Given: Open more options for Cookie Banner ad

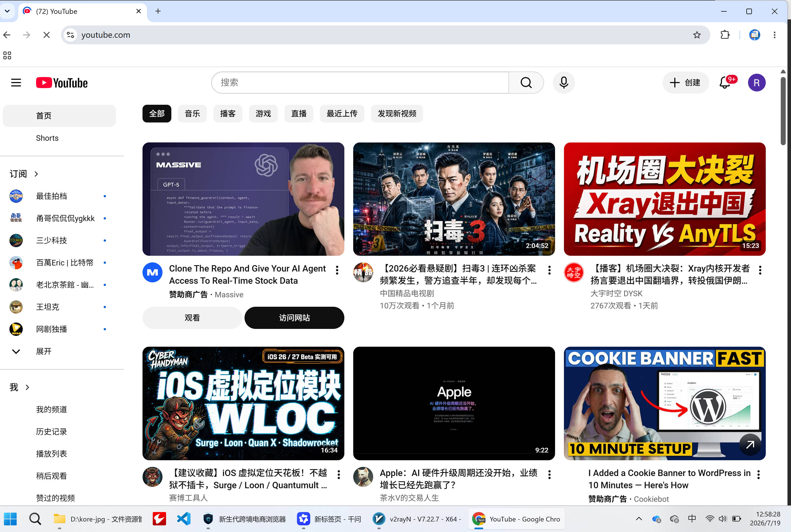Looking at the screenshot, I should (x=758, y=475).
